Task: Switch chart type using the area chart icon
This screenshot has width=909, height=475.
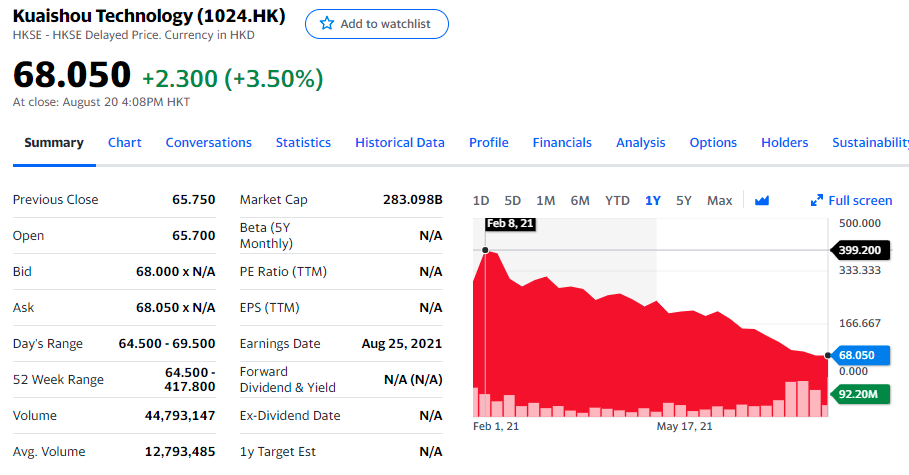Action: pos(762,201)
